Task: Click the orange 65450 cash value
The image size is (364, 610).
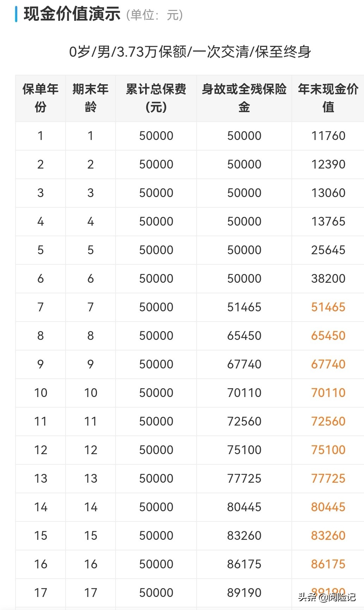Action: click(328, 336)
